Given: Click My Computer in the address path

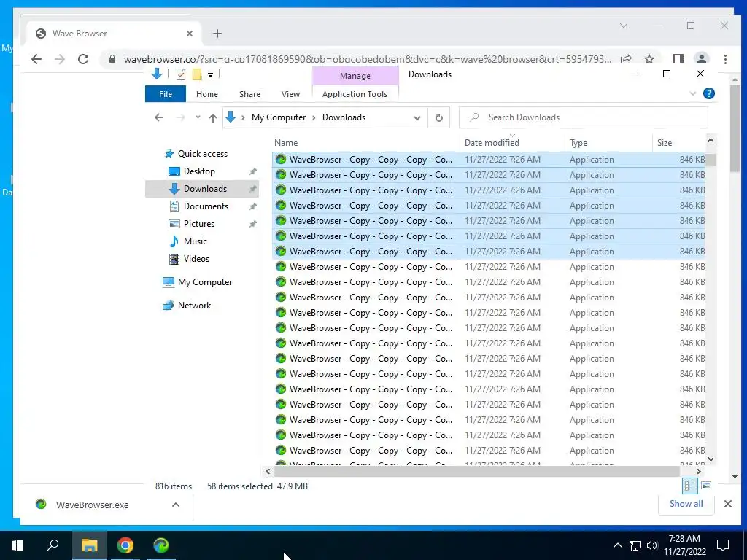Looking at the screenshot, I should [279, 117].
